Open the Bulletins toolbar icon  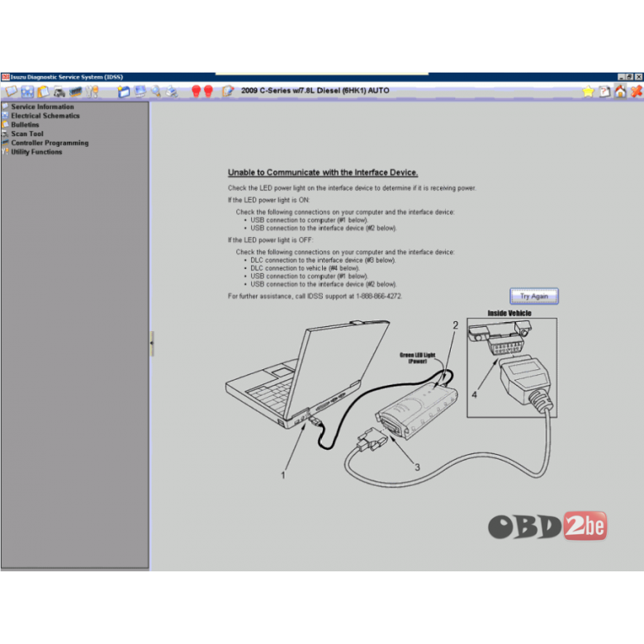coord(43,92)
